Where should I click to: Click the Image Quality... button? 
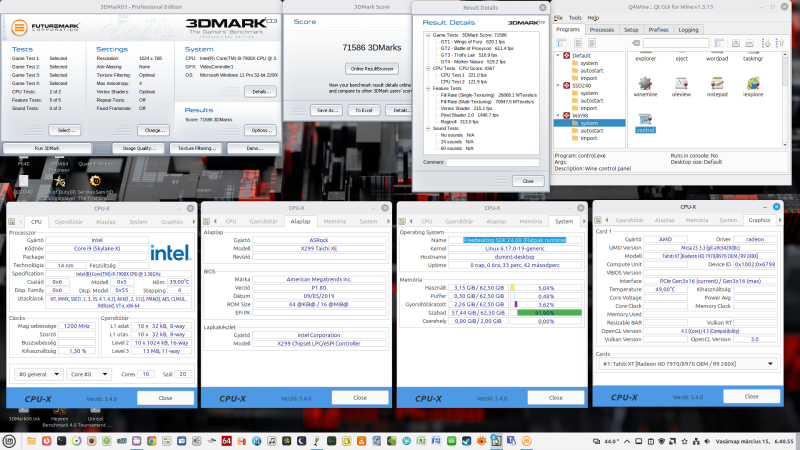139,148
